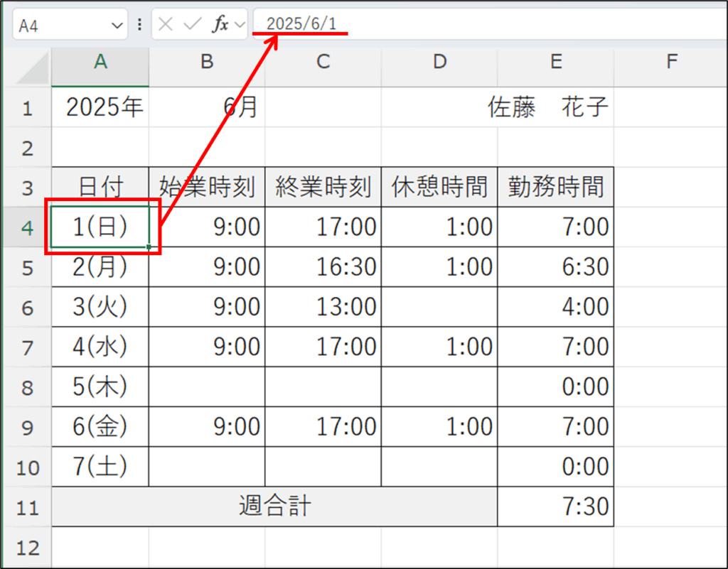Expand the chevron next to fx
The width and height of the screenshot is (728, 569).
(x=238, y=25)
